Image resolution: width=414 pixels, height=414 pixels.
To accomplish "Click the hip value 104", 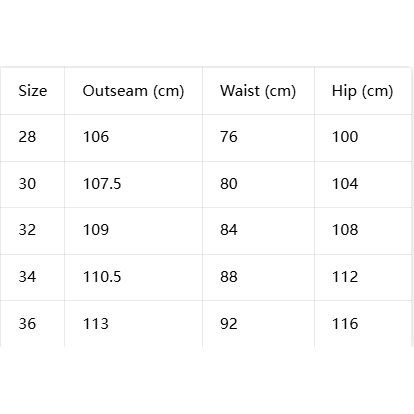I will coord(345,184).
